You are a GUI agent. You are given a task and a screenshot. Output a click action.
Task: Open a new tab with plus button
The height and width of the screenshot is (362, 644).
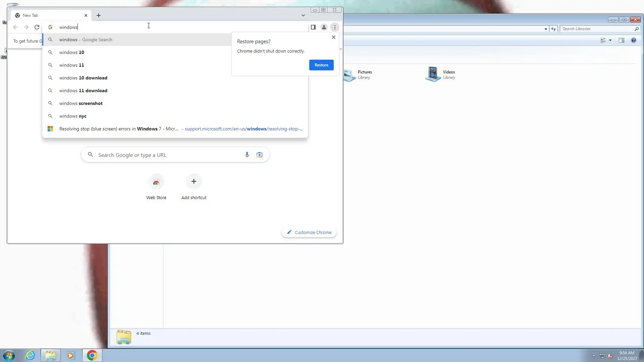click(x=99, y=15)
